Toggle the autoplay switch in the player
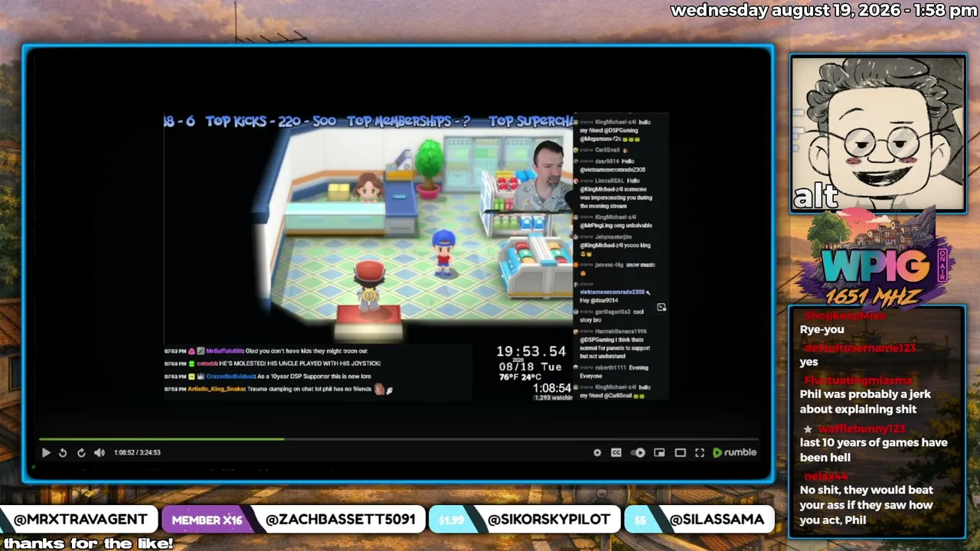 (638, 452)
